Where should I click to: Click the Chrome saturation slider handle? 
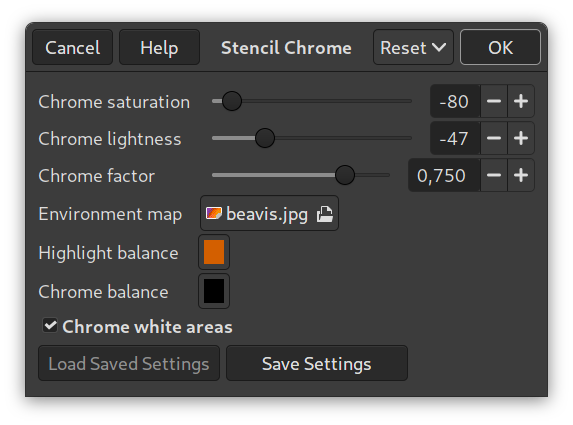tap(232, 101)
